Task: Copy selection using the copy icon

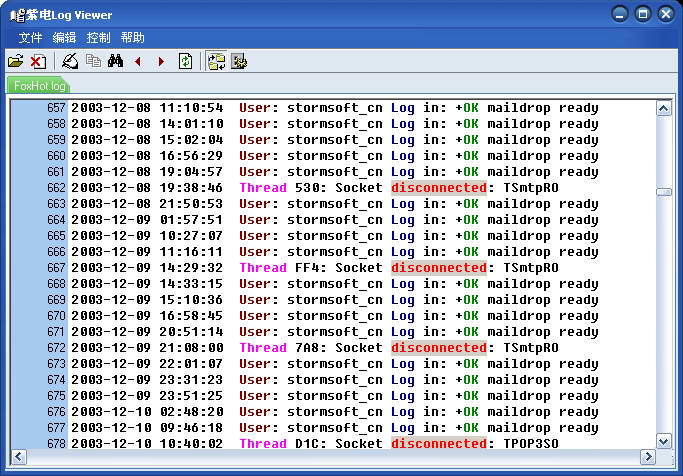Action: point(93,61)
